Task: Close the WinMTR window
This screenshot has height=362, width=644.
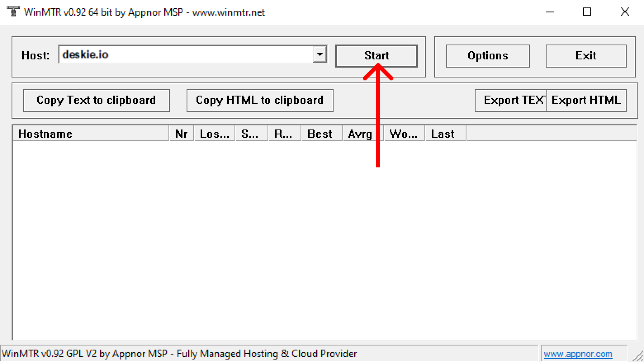Action: click(x=625, y=12)
